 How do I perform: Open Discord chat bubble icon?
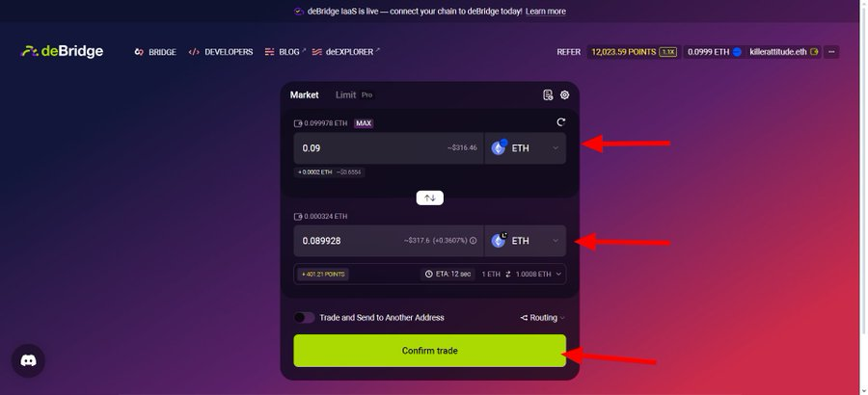point(28,360)
